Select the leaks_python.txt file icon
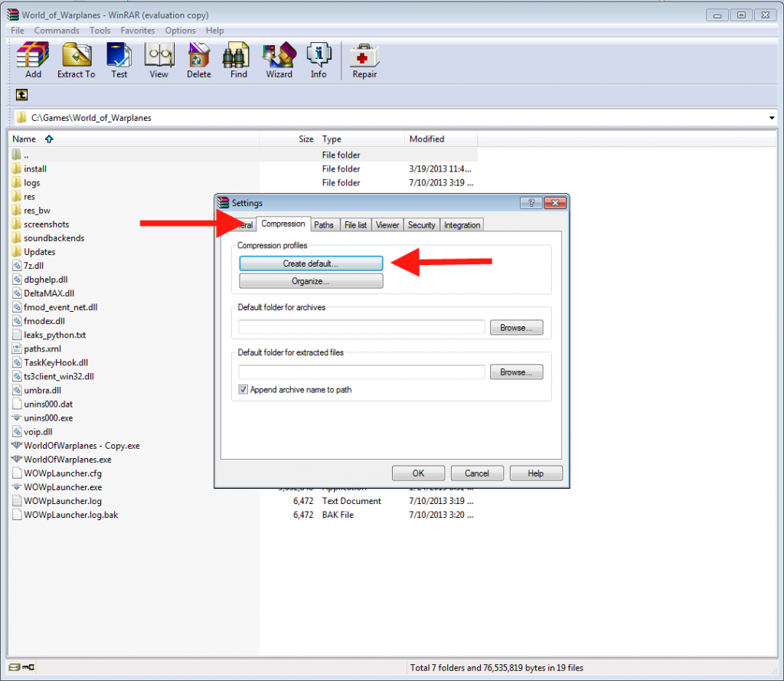 click(x=17, y=335)
